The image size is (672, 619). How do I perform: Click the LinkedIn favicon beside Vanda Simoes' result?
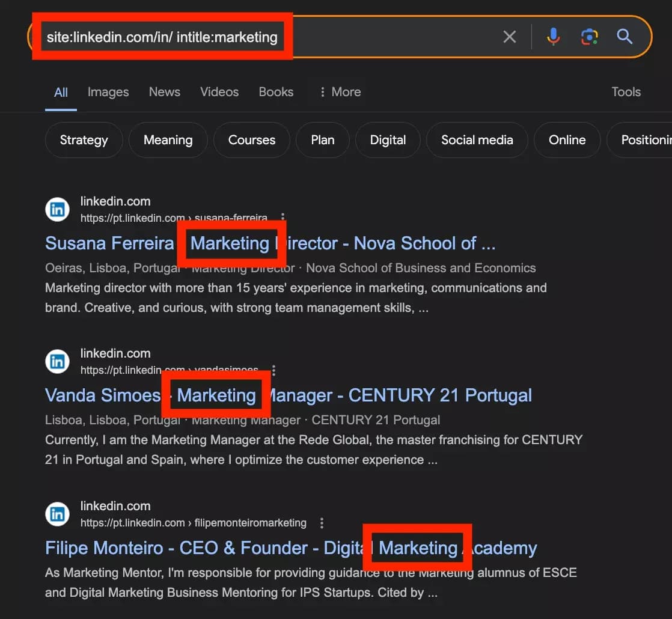coord(57,361)
